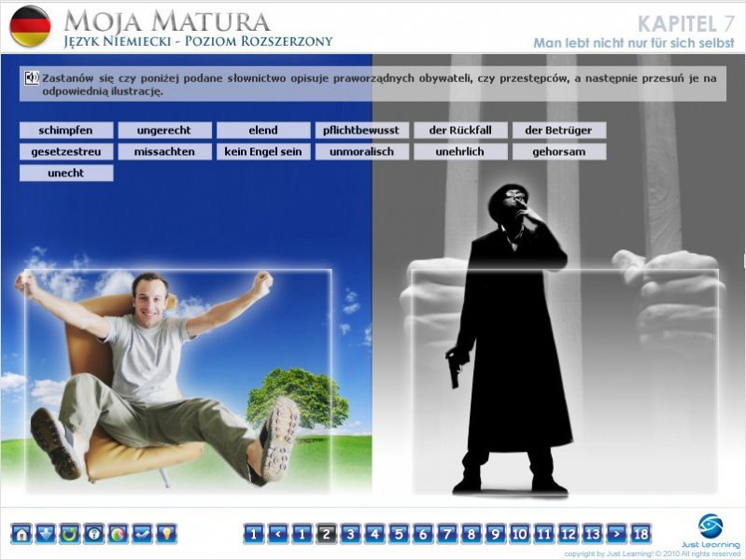Jump to page 5 in pagination
The image size is (746, 560).
pyautogui.click(x=399, y=534)
